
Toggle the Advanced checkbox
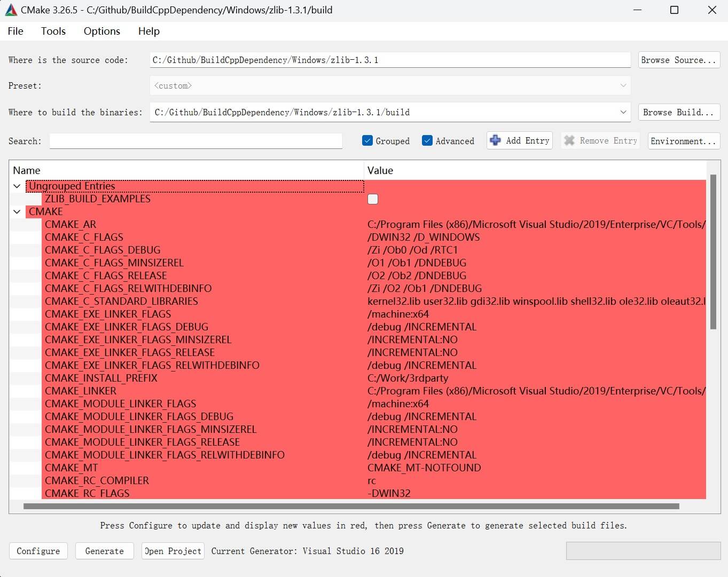click(x=427, y=141)
